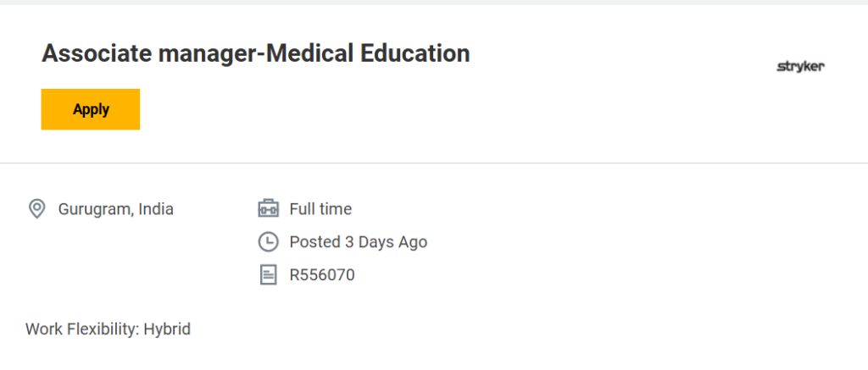Screen dimensions: 868x370
Task: Click the Full time label
Action: pos(320,208)
